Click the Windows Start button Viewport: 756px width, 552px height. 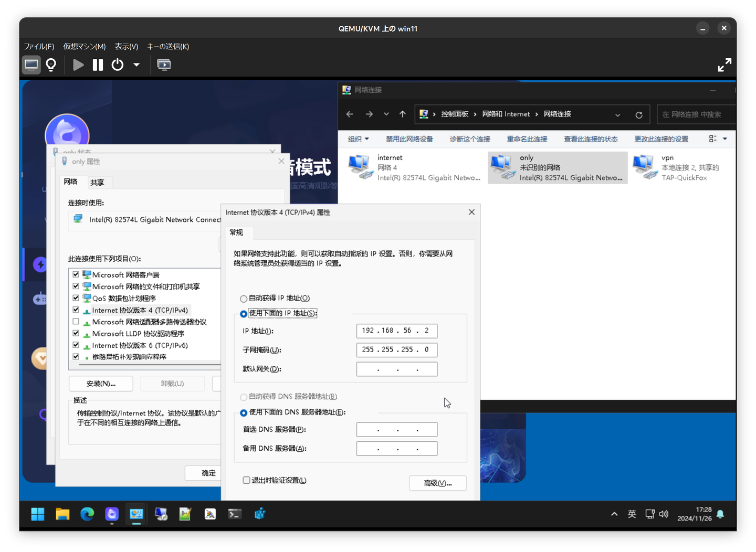tap(38, 514)
